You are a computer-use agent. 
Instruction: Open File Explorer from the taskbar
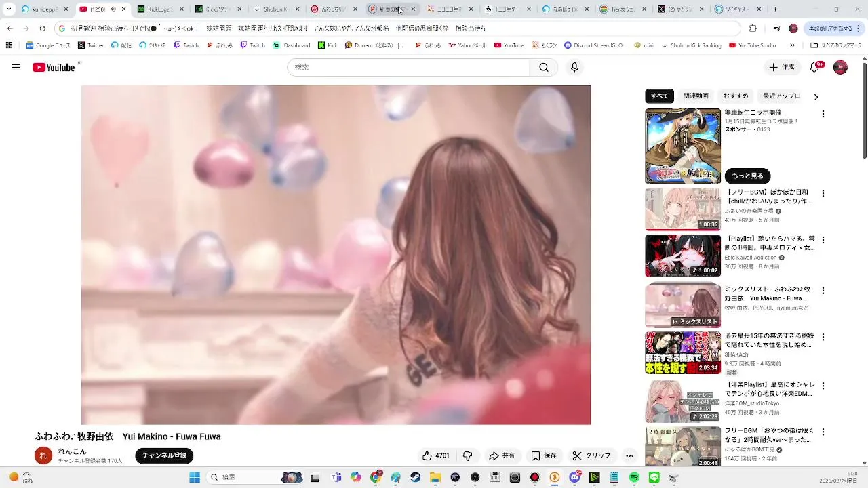tap(435, 477)
